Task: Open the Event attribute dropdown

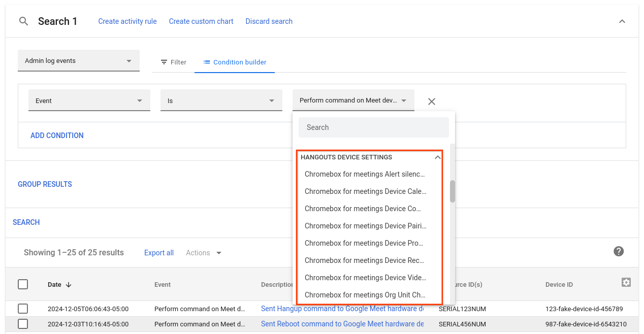Action: point(89,101)
